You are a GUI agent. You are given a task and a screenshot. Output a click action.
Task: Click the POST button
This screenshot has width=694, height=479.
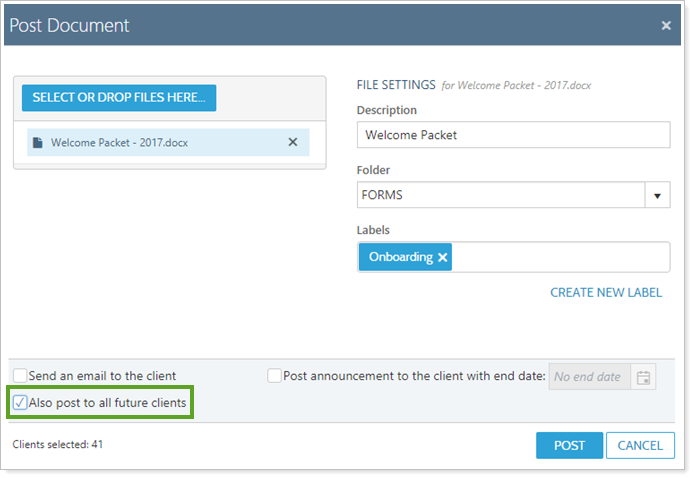[569, 445]
